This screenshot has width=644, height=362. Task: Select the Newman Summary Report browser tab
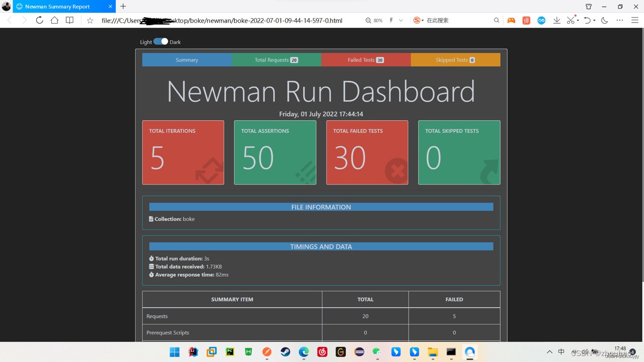click(x=65, y=7)
